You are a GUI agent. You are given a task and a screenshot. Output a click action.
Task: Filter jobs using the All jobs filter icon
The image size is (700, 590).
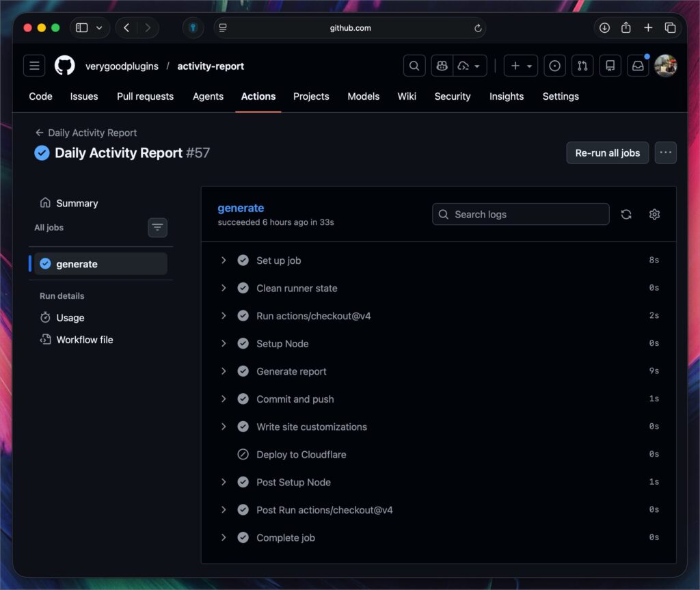pyautogui.click(x=158, y=228)
